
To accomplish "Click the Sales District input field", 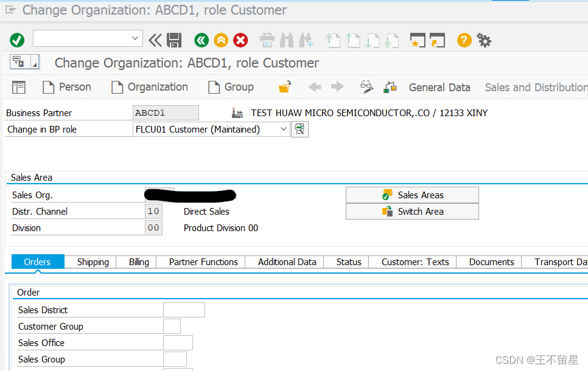I will tap(183, 310).
